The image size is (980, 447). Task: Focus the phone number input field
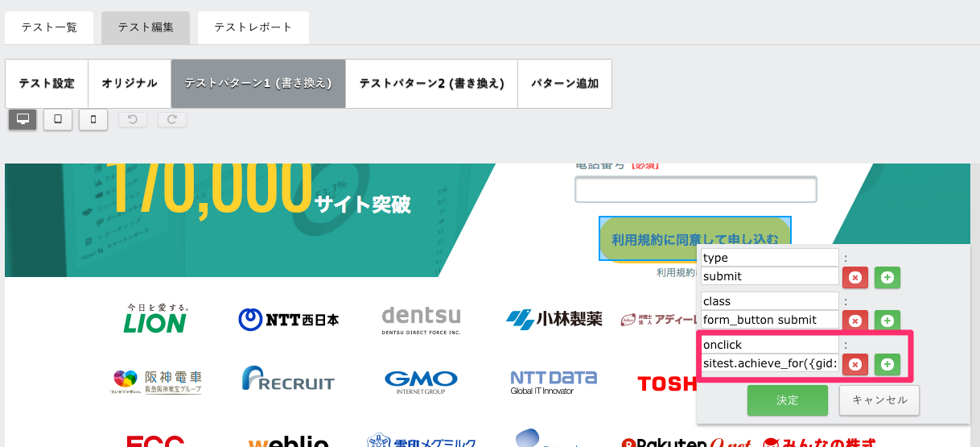[696, 189]
